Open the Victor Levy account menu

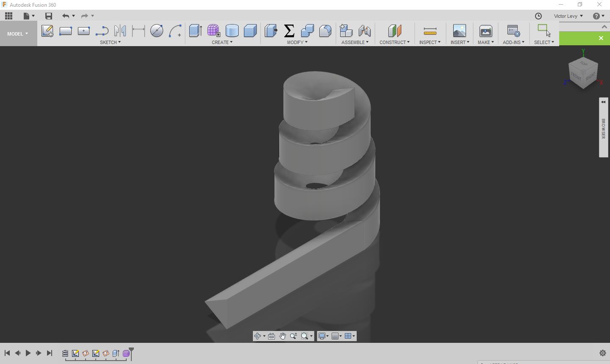click(x=568, y=16)
